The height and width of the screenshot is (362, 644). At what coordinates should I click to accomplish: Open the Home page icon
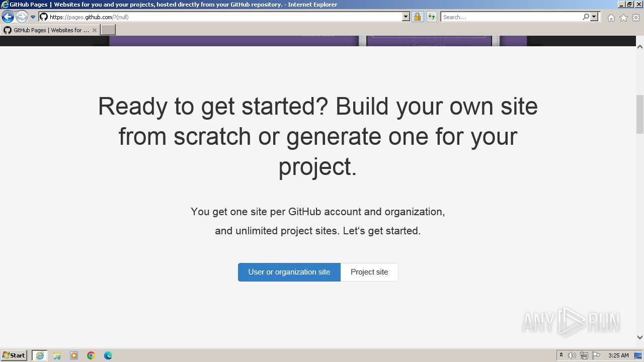611,18
